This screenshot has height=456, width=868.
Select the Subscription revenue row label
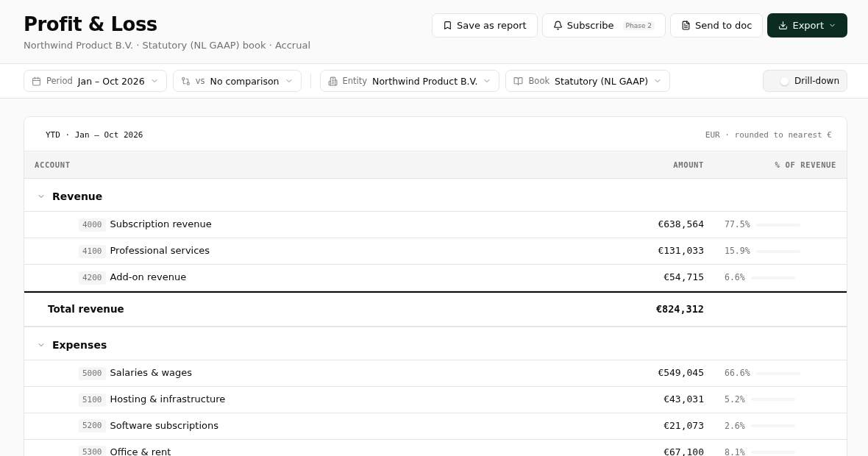160,224
